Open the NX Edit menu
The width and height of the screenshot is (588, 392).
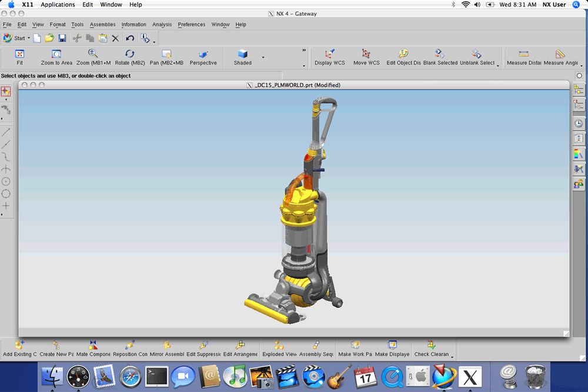tap(22, 24)
